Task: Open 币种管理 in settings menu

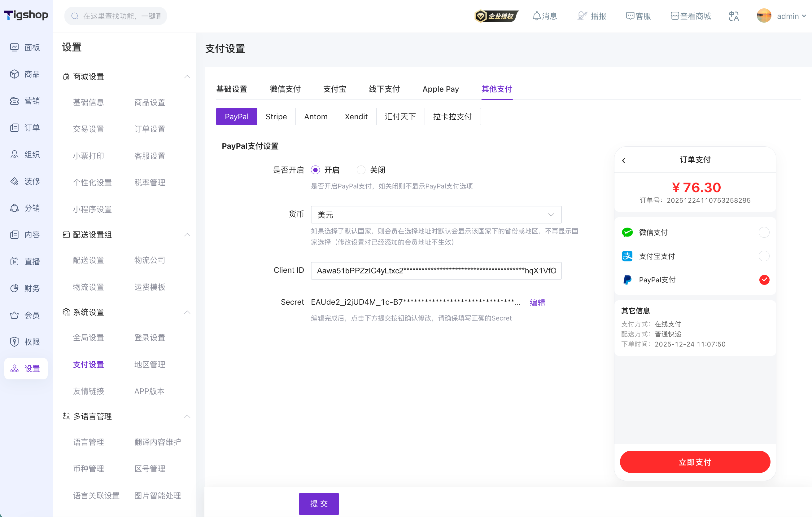Action: [88, 468]
